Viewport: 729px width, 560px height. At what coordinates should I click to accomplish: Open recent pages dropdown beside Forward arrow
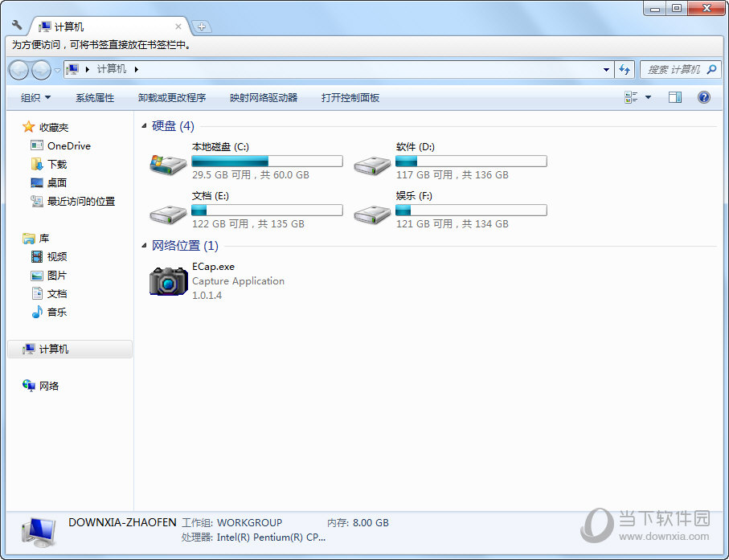57,70
